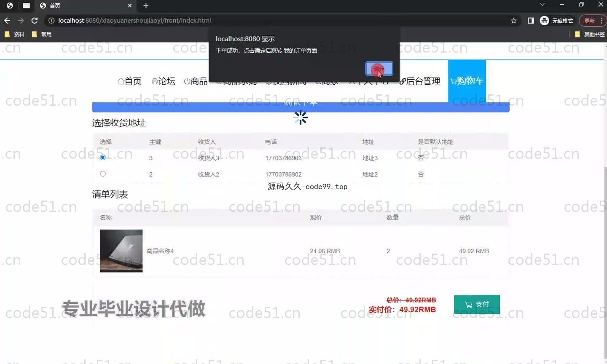View site information icon in address bar
This screenshot has width=607, height=364.
coord(51,21)
